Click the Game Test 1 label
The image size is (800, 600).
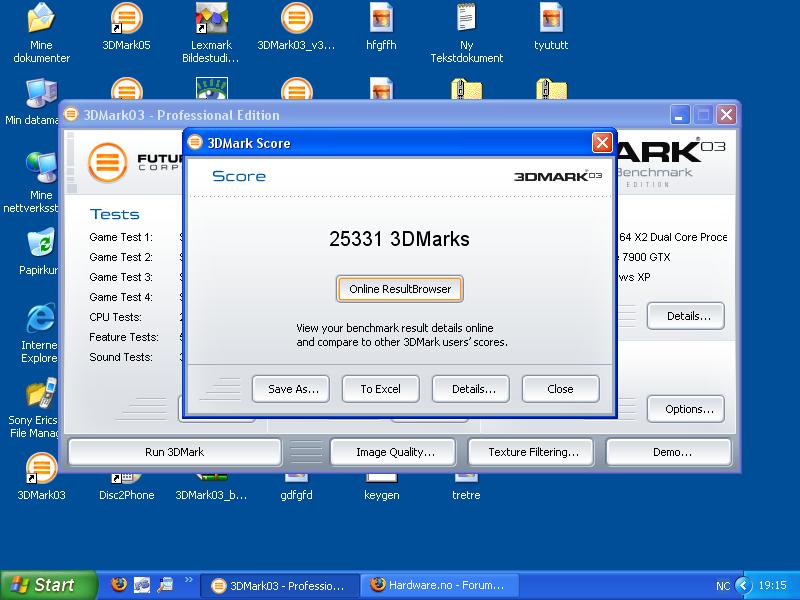click(121, 237)
